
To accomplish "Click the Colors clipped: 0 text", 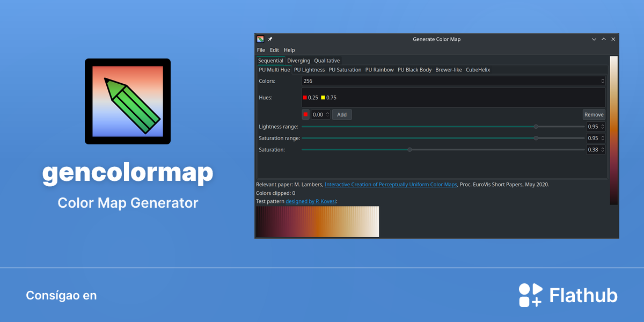I will (276, 193).
